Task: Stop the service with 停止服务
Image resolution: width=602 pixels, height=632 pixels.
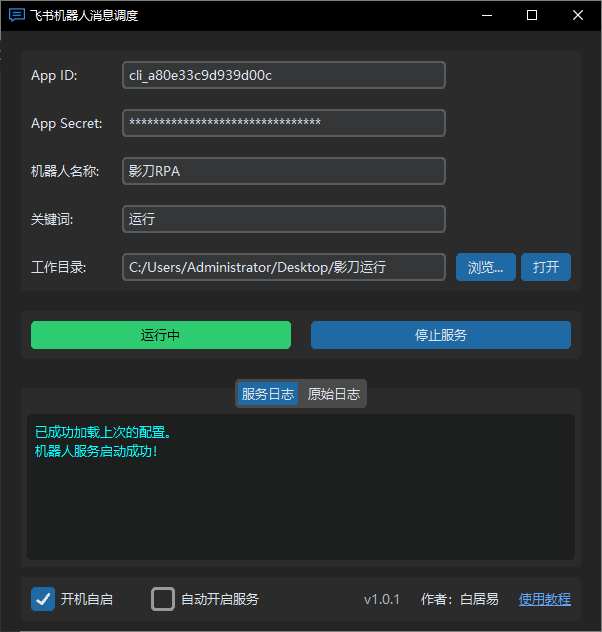Action: click(x=441, y=335)
